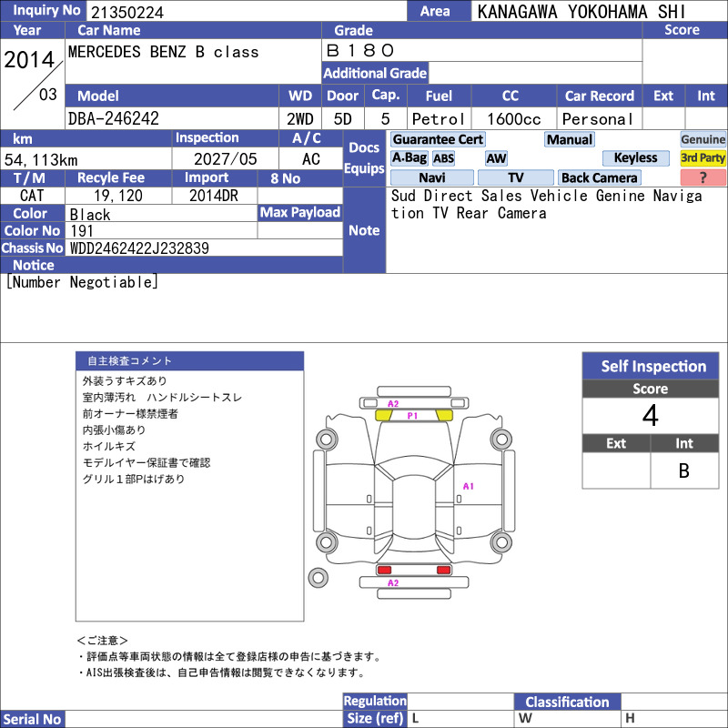Click the ABS equipment badge
Screen dimensions: 728x728
coord(443,158)
